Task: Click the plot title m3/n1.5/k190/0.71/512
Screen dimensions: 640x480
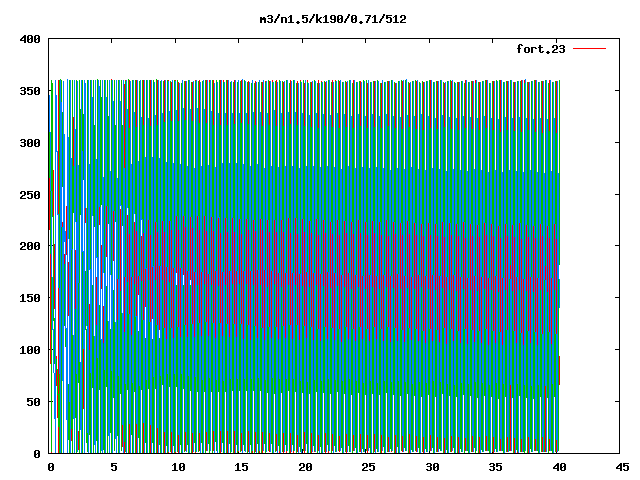Action: point(333,19)
